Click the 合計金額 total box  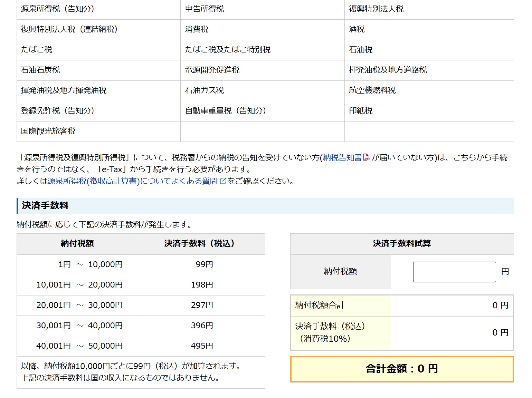(402, 369)
